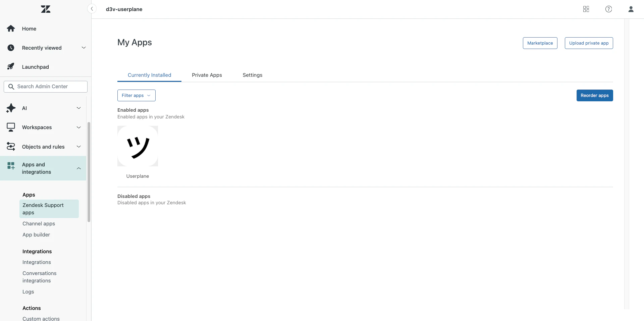This screenshot has width=644, height=321.
Task: Click the Workspaces monitor icon
Action: 11,127
